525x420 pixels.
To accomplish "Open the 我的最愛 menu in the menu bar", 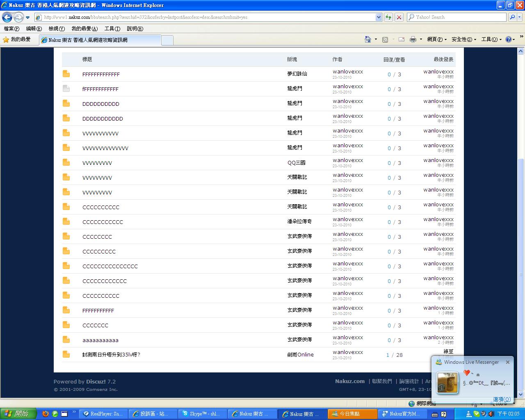I will pyautogui.click(x=84, y=29).
